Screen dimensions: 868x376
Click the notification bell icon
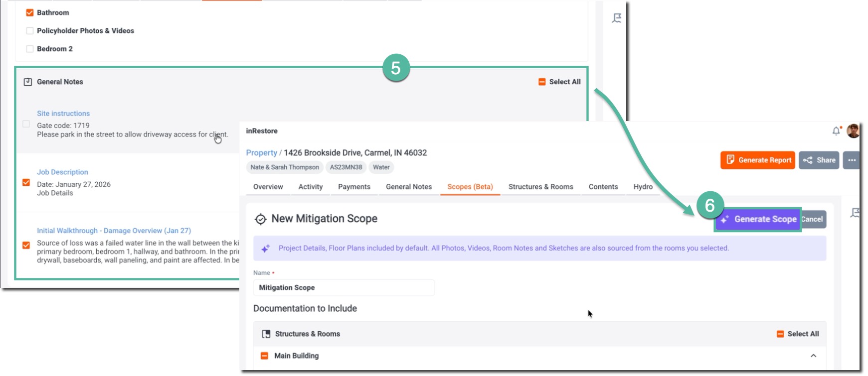coord(836,131)
